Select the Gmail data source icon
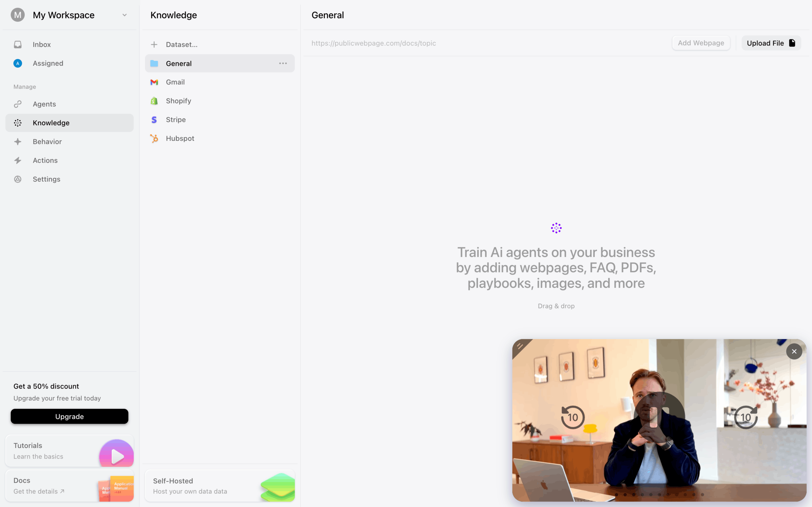812x507 pixels. (x=154, y=82)
